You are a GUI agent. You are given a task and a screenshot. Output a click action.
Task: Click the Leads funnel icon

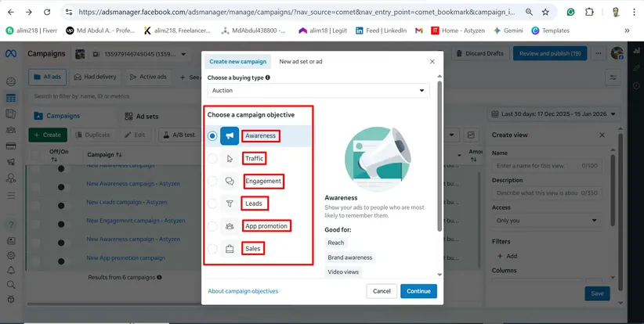(230, 203)
